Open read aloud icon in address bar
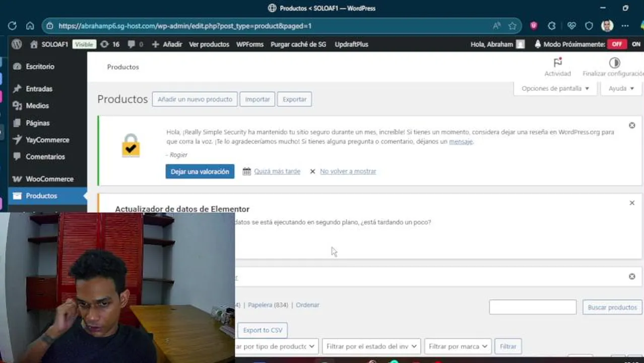The height and width of the screenshot is (363, 644). pos(497,26)
